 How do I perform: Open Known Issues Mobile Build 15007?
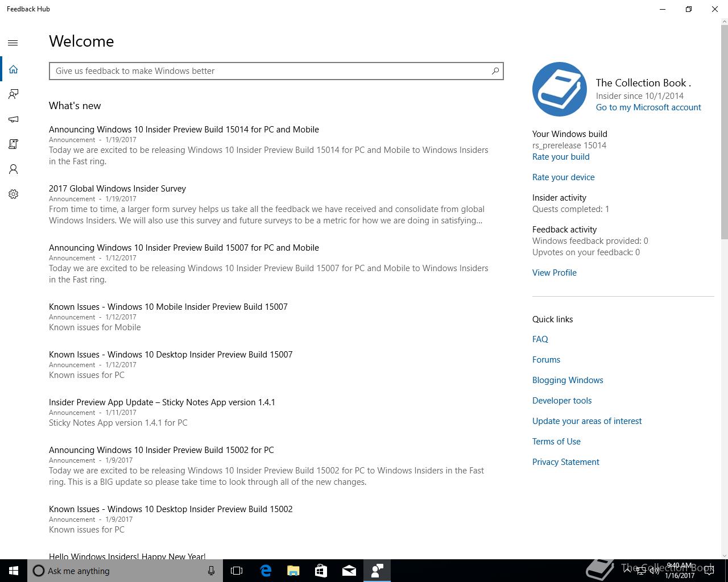click(x=168, y=307)
